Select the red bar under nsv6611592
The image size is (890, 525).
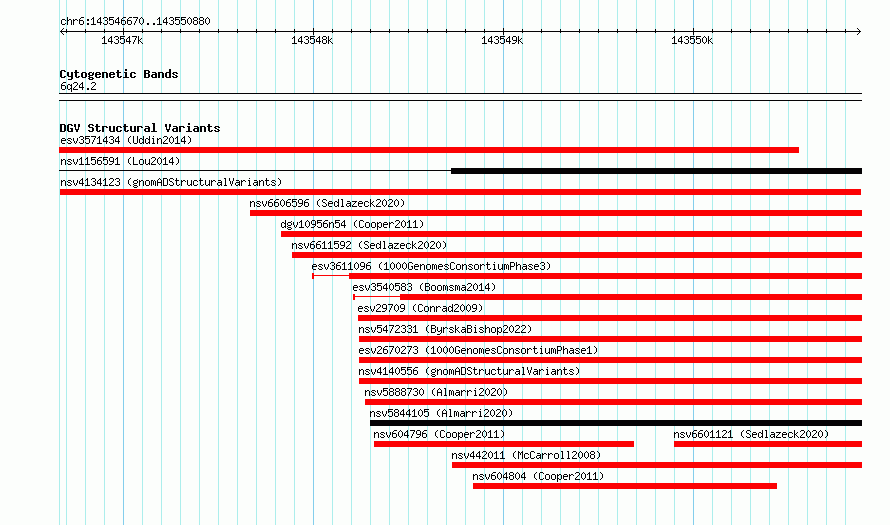(577, 255)
